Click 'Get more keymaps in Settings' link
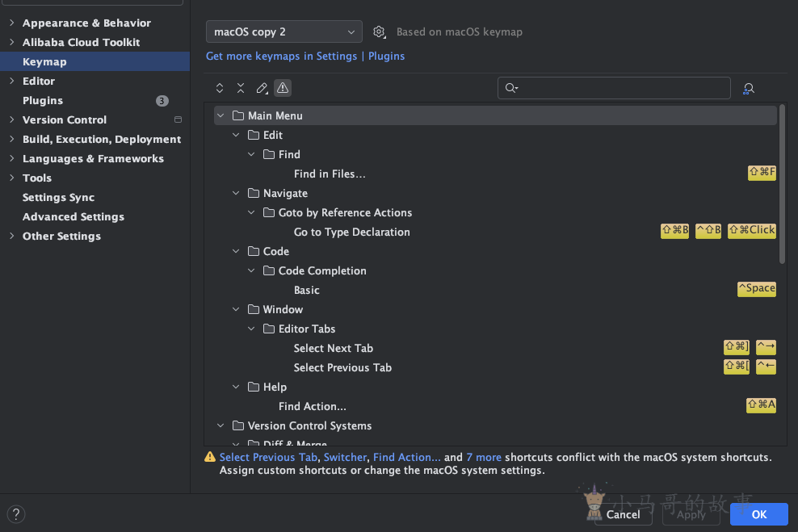 pos(281,57)
